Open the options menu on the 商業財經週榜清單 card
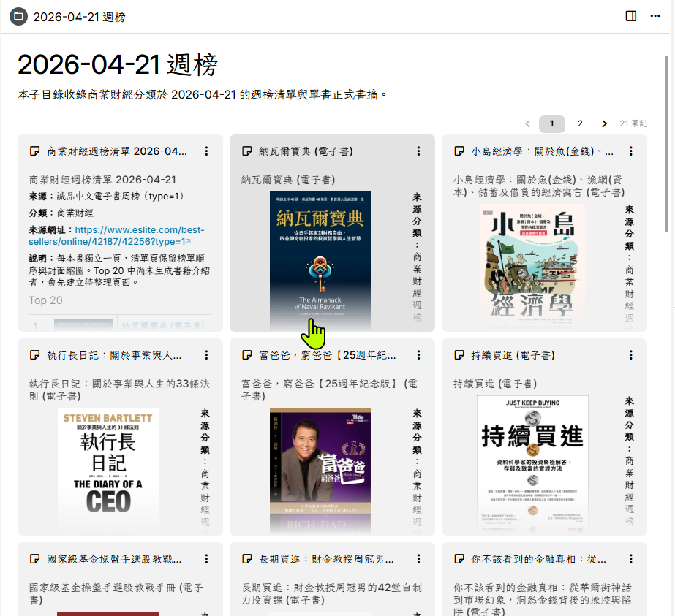This screenshot has height=616, width=675. point(206,151)
